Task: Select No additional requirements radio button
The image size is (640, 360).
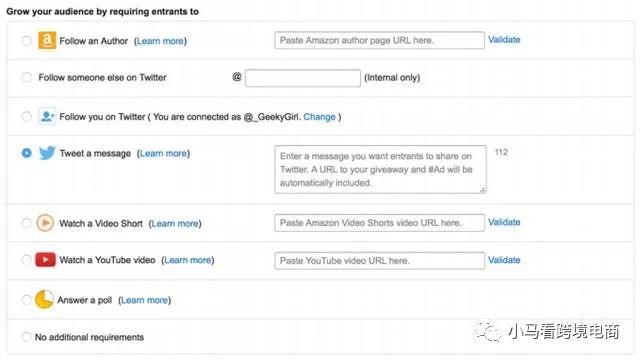Action: [x=27, y=337]
